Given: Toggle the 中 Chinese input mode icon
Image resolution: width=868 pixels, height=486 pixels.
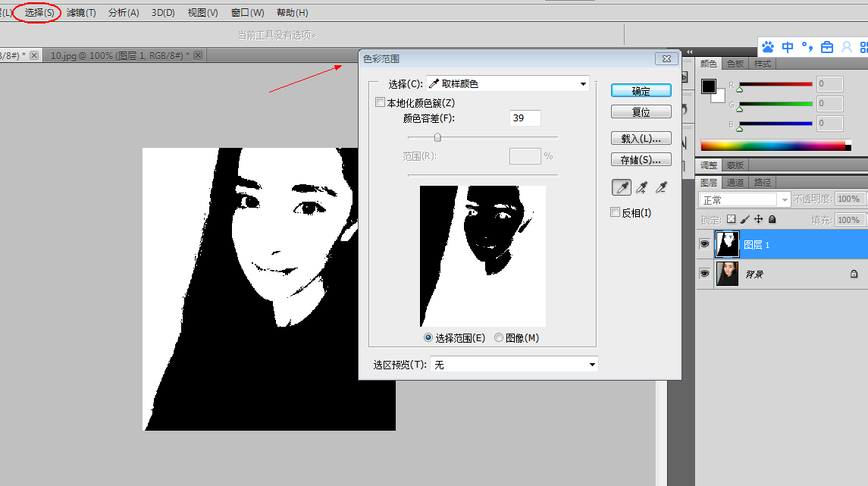Looking at the screenshot, I should coord(788,47).
